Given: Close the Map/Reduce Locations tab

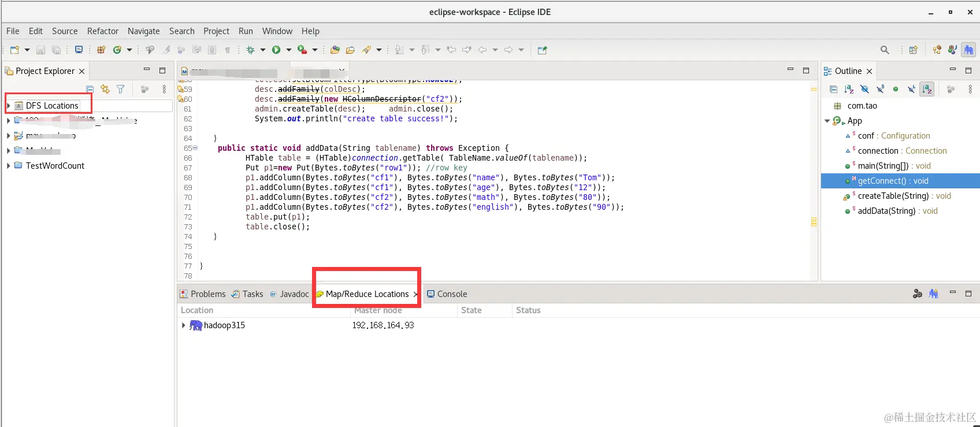Looking at the screenshot, I should pos(415,294).
